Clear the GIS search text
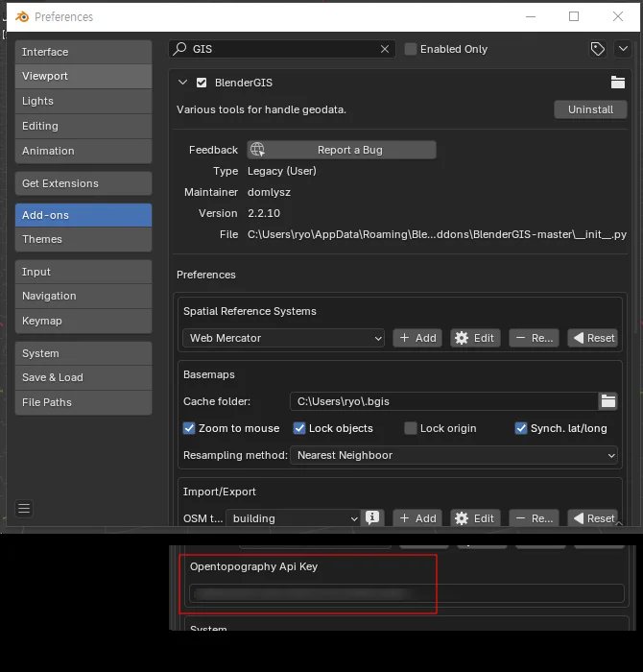 pyautogui.click(x=385, y=49)
